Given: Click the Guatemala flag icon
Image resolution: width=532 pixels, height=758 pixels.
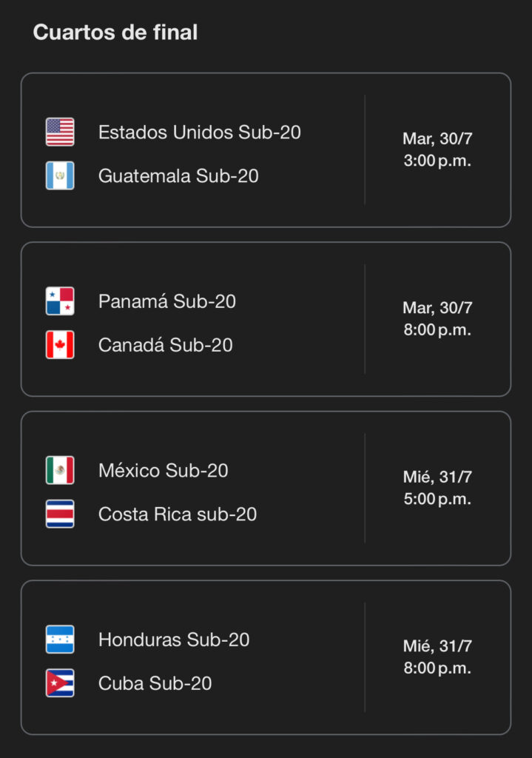Looking at the screenshot, I should tap(60, 175).
